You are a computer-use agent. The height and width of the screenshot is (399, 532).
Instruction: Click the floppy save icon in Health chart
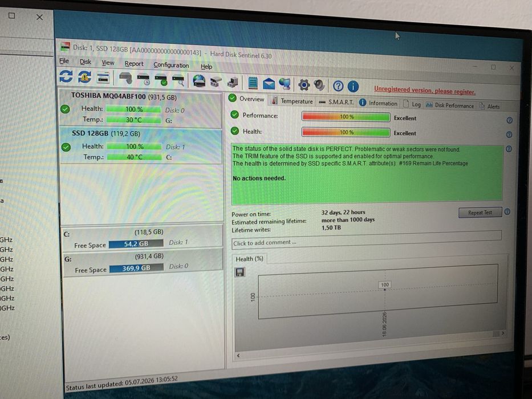click(x=239, y=272)
